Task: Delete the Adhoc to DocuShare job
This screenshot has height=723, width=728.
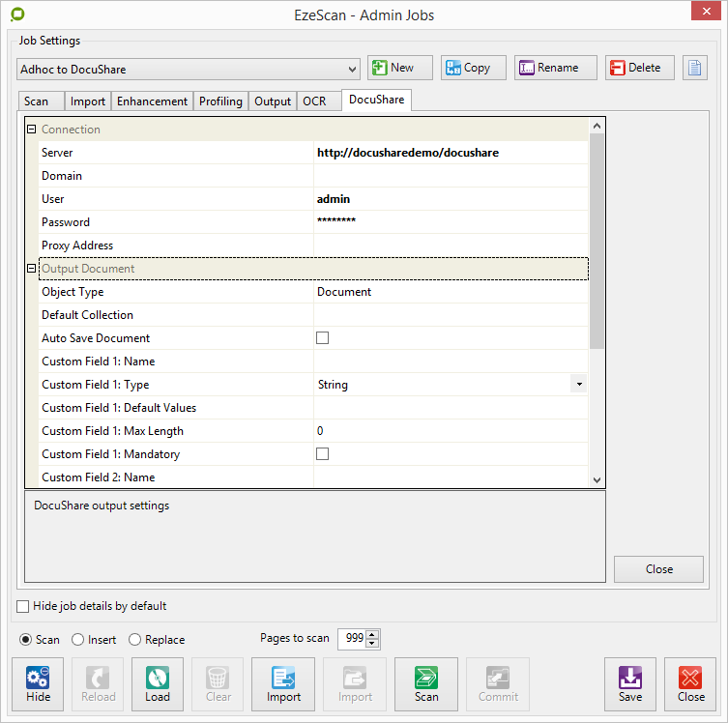Action: (639, 68)
